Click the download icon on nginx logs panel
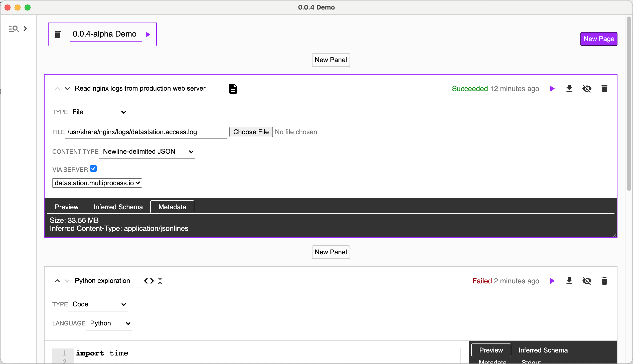The image size is (633, 364). click(x=570, y=89)
